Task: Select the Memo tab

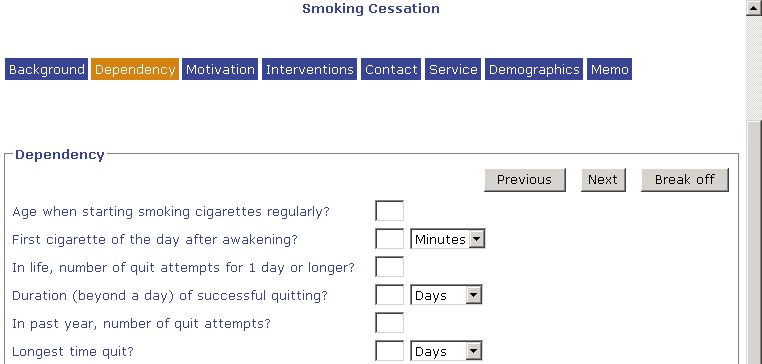Action: pos(609,69)
